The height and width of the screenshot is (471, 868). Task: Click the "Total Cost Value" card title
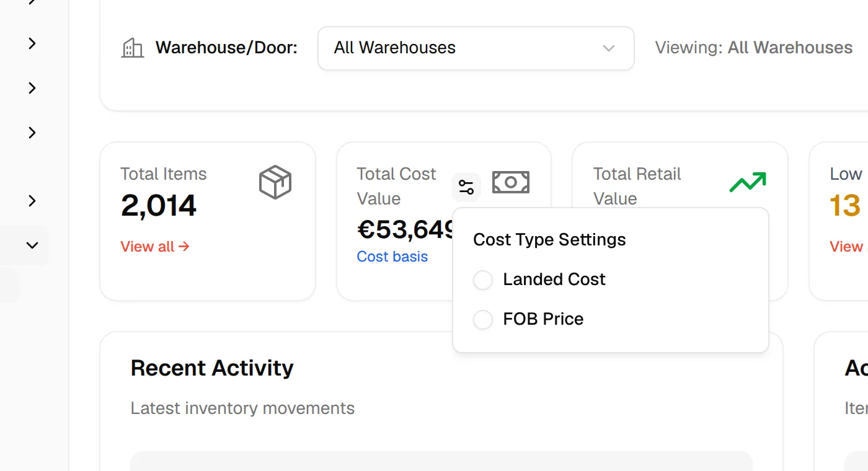pyautogui.click(x=397, y=186)
